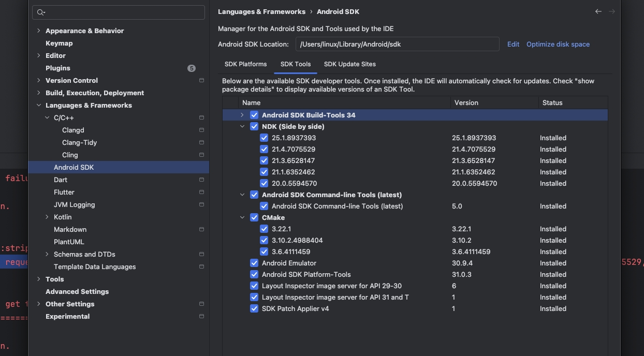The height and width of the screenshot is (356, 644).
Task: Click the project-level icon beside Dart
Action: pos(201,180)
